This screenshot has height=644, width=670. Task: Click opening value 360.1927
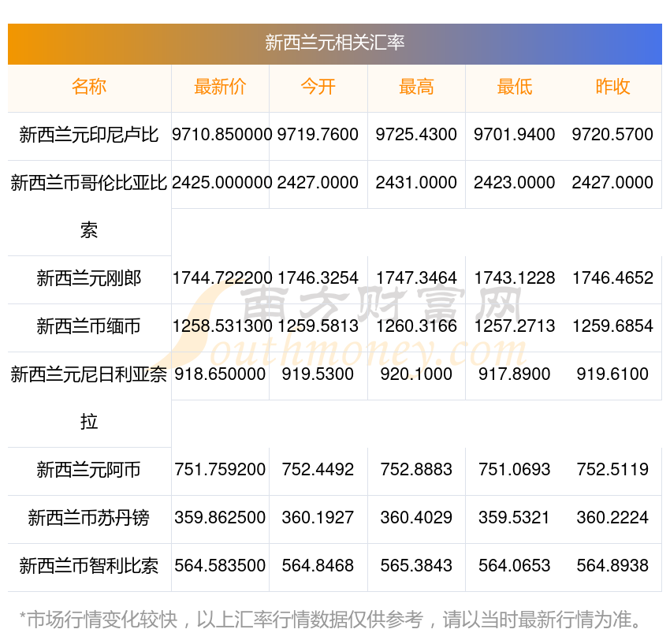[x=318, y=518]
